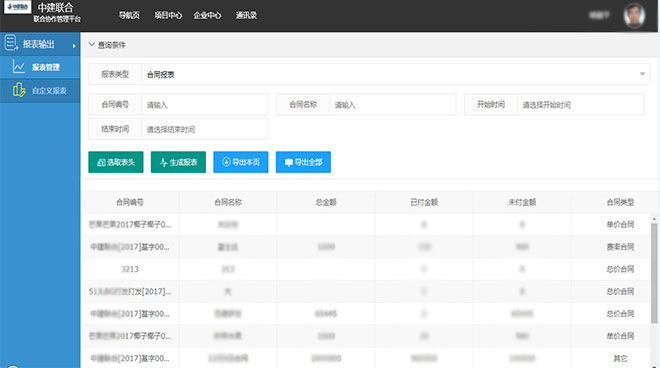This screenshot has width=660, height=368.
Task: Open the 结束时间 date picker field
Action: tap(205, 129)
